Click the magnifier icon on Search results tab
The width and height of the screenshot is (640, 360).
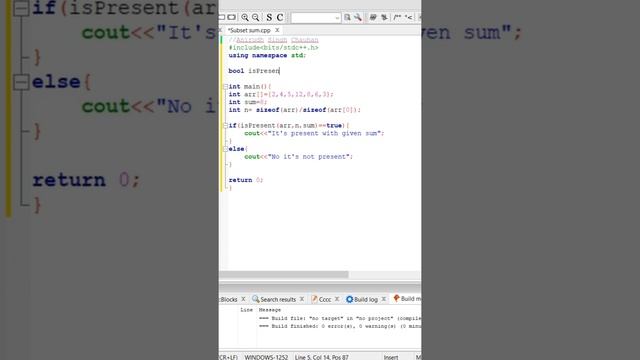pyautogui.click(x=256, y=299)
